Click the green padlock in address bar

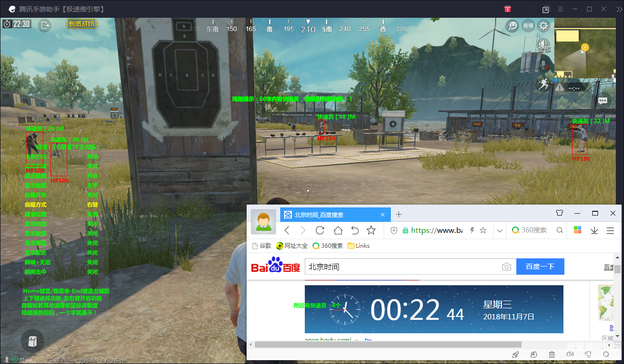pos(405,231)
